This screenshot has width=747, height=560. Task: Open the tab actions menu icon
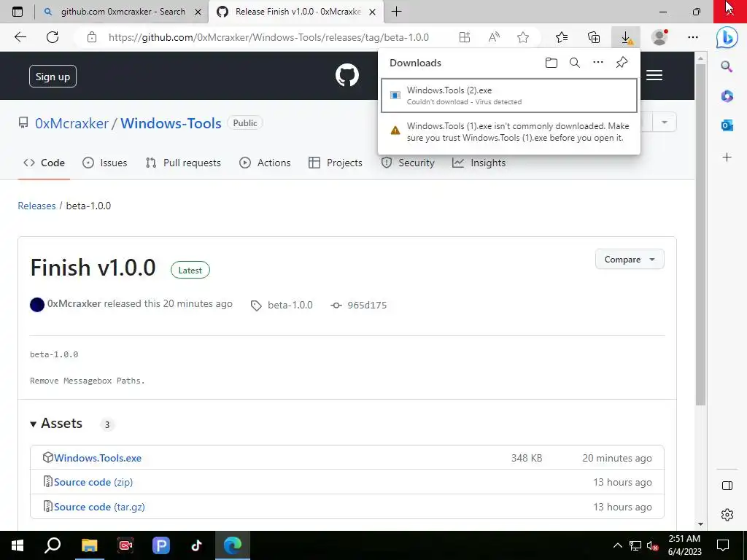coord(18,12)
